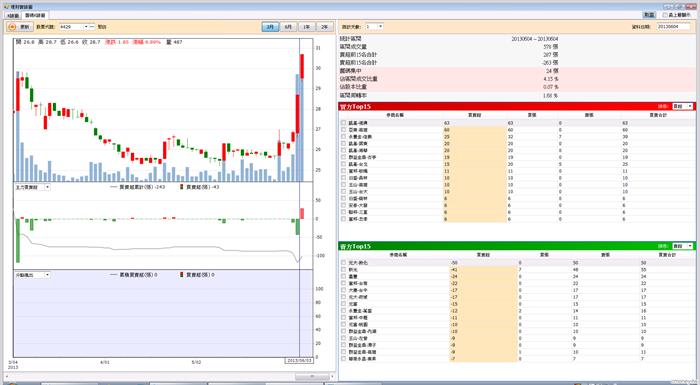Open the first tab on the left
This screenshot has width=700, height=385.
[x=13, y=16]
